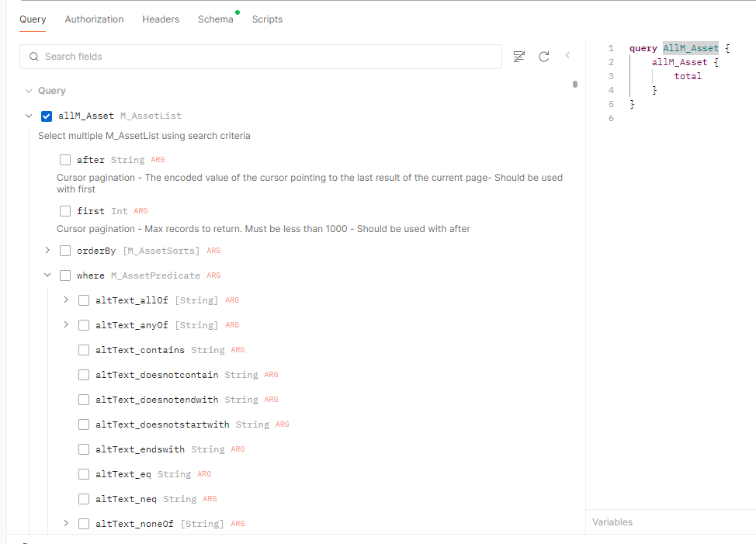Refresh the GraphQL schema
The width and height of the screenshot is (756, 544).
click(543, 56)
